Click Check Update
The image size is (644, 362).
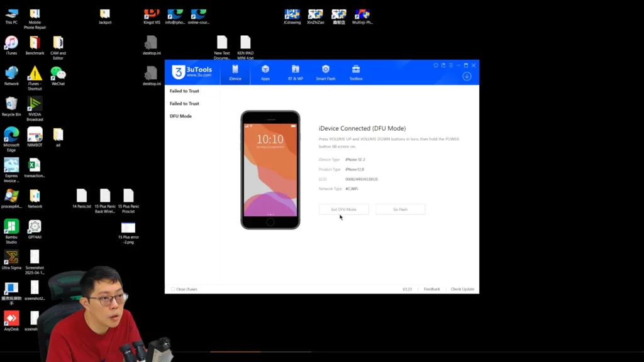462,289
